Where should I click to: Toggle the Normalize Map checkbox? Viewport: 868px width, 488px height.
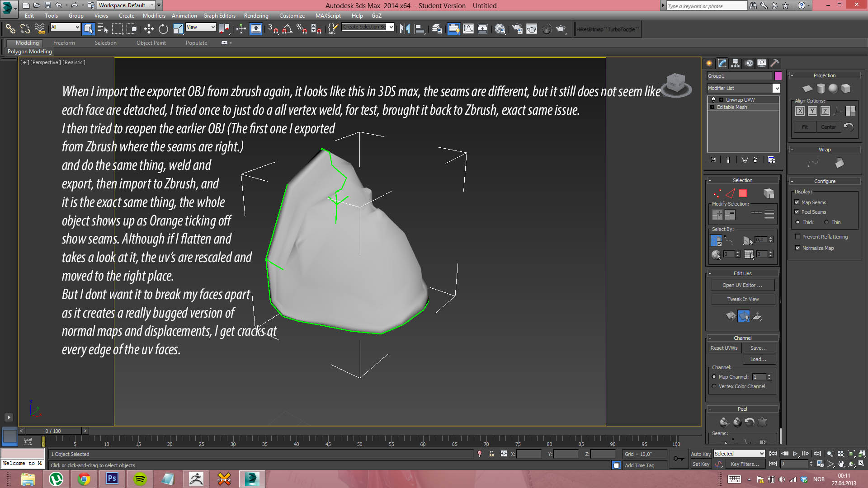click(x=798, y=248)
